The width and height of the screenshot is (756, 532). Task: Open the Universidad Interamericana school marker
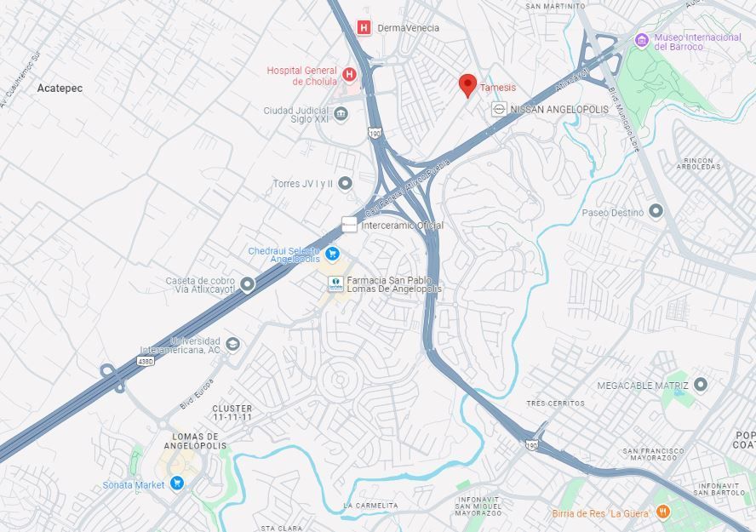click(233, 345)
